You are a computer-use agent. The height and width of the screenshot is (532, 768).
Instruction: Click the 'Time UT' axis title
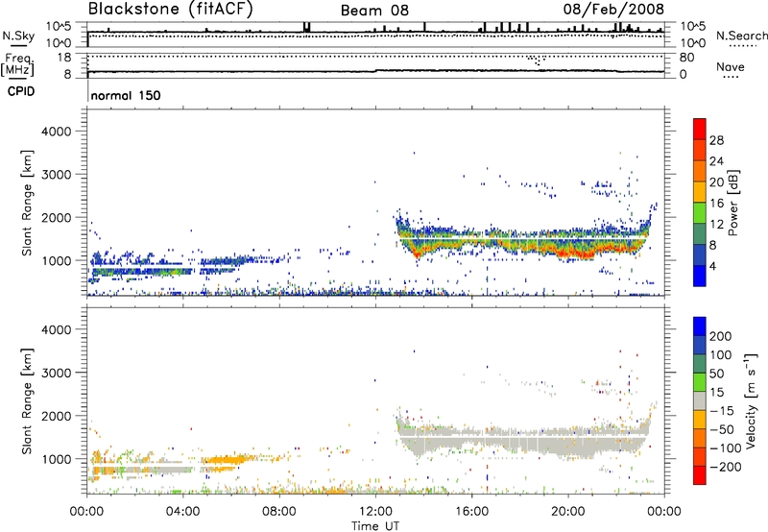375,526
